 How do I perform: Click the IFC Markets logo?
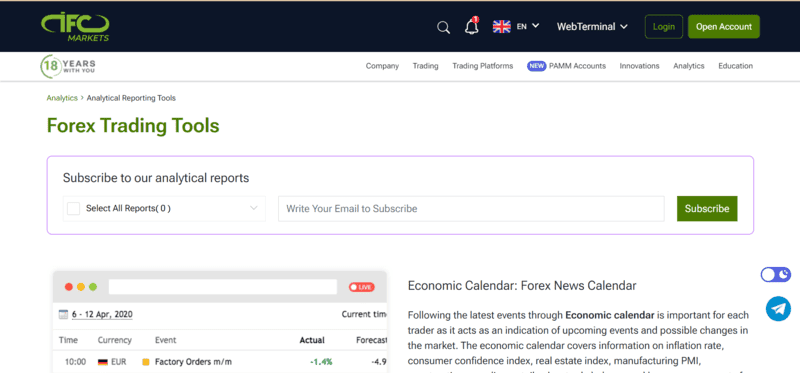click(x=75, y=27)
